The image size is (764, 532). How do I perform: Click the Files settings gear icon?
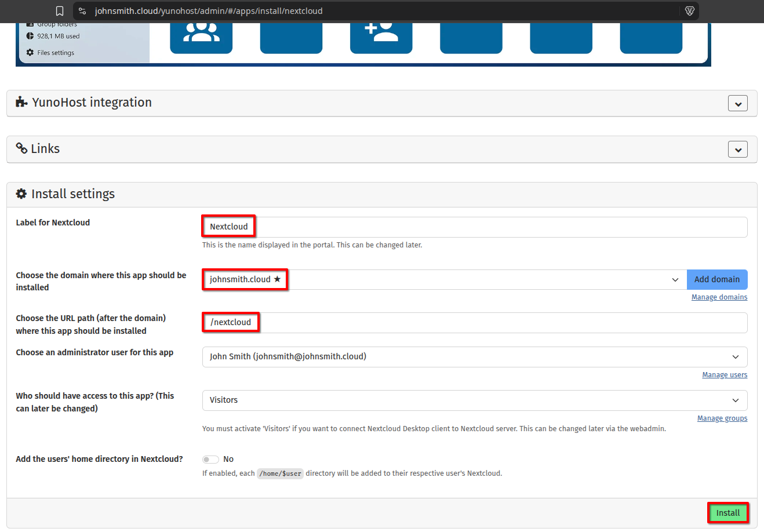[x=30, y=53]
